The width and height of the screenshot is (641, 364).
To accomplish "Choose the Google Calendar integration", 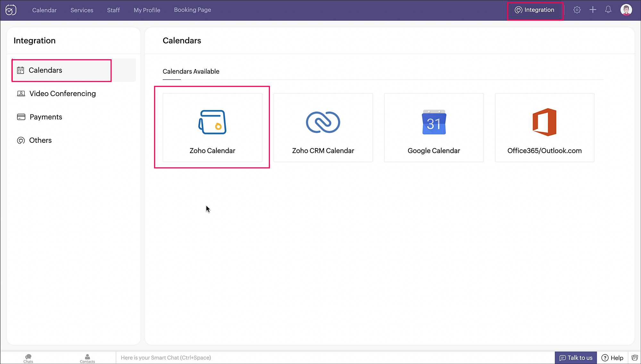I will point(434,127).
